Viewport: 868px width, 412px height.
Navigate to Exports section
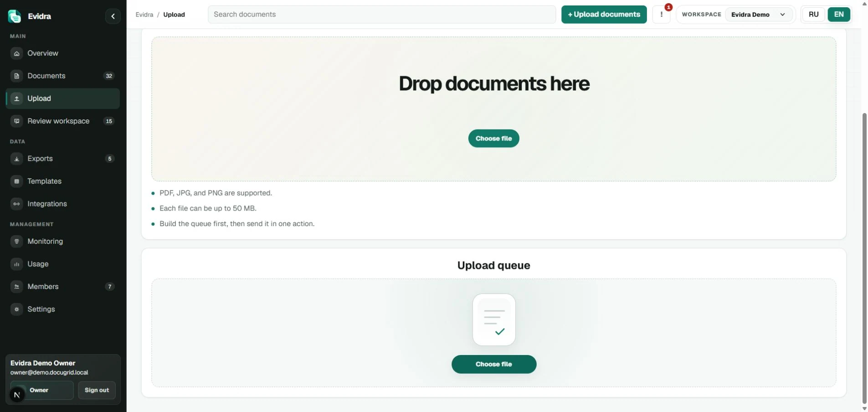click(62, 159)
